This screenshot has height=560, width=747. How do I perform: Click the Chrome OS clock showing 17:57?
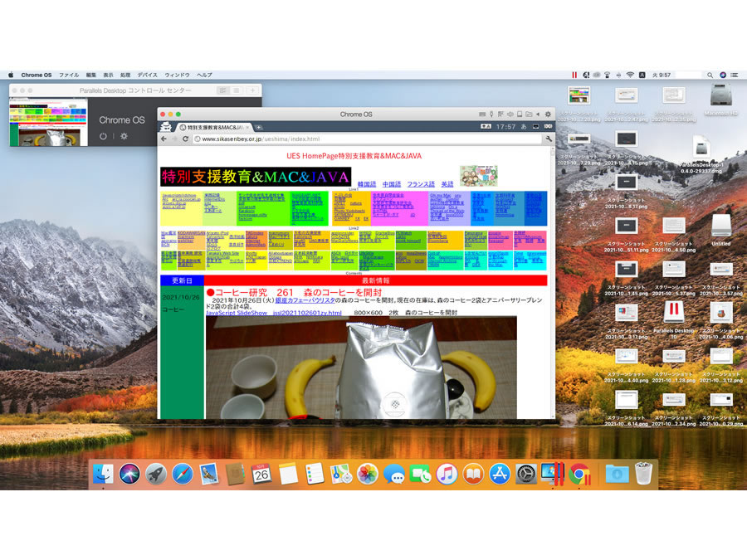tap(505, 127)
